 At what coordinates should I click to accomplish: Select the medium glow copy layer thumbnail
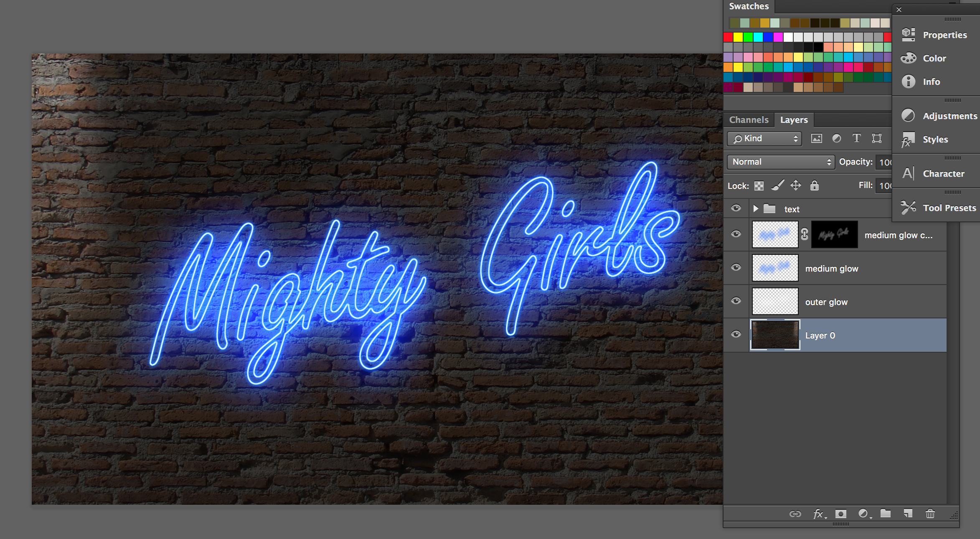coord(775,234)
